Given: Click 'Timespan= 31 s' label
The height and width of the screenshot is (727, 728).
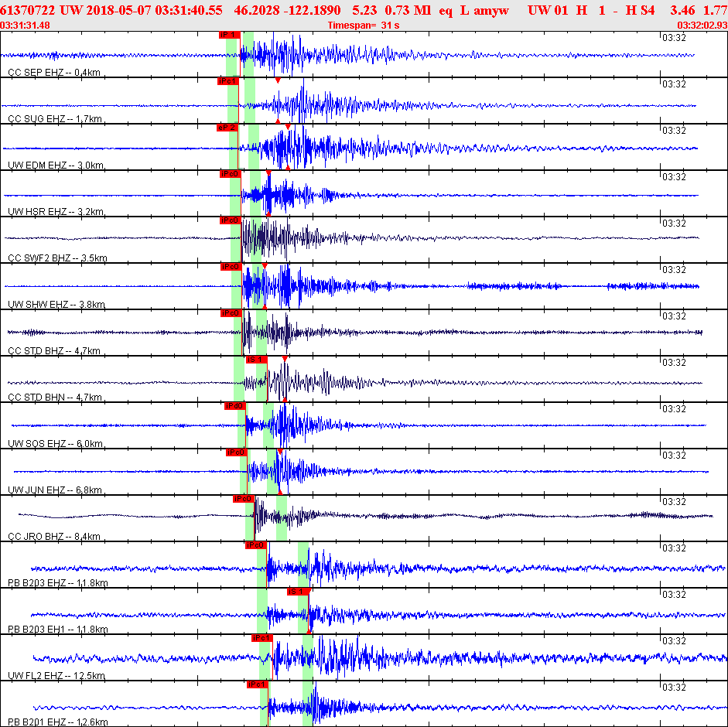Looking at the screenshot, I should (x=364, y=25).
